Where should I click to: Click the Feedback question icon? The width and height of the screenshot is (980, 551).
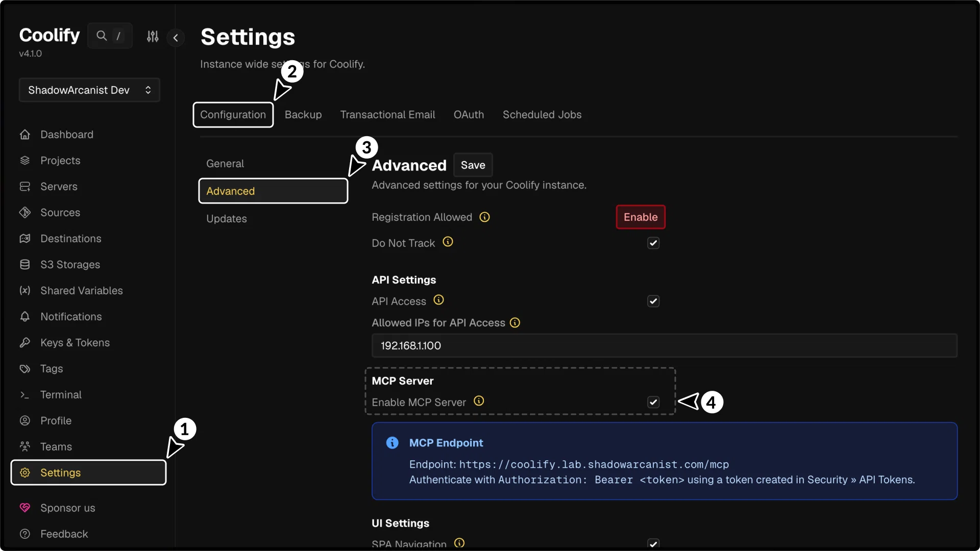(24, 534)
